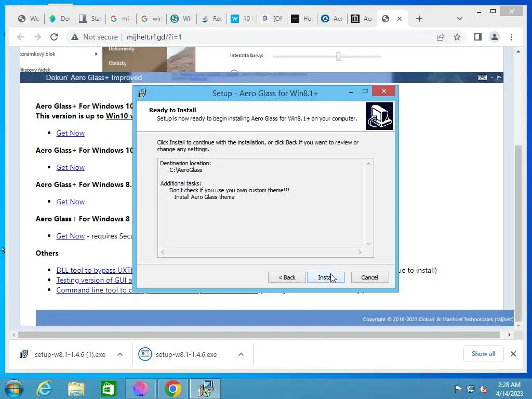This screenshot has width=532, height=399.
Task: Open the clock showing 2:28 AM
Action: click(x=509, y=389)
